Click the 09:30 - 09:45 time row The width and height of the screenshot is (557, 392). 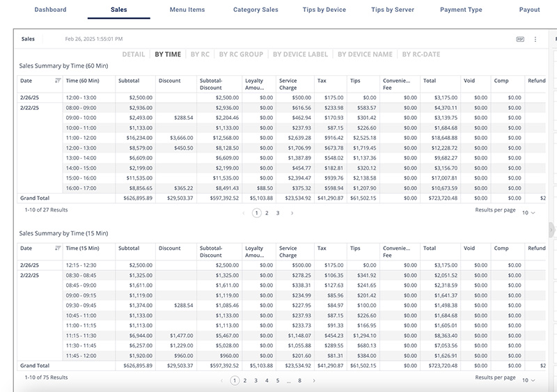81,305
